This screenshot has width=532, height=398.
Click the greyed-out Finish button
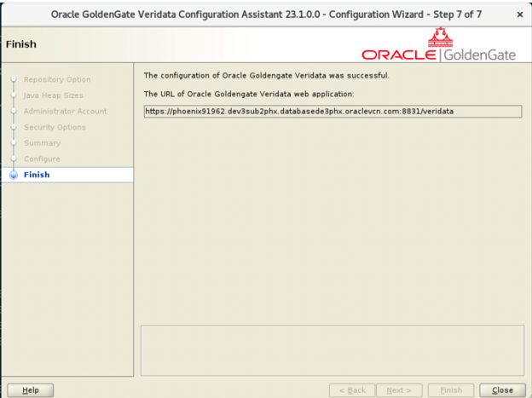coord(451,390)
